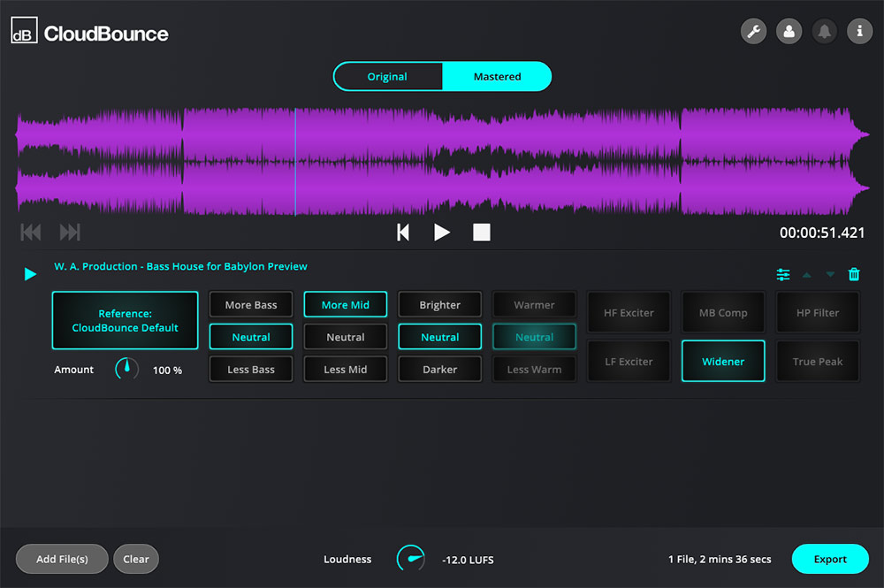
Task: Enable the True Peak limiter
Action: [817, 362]
